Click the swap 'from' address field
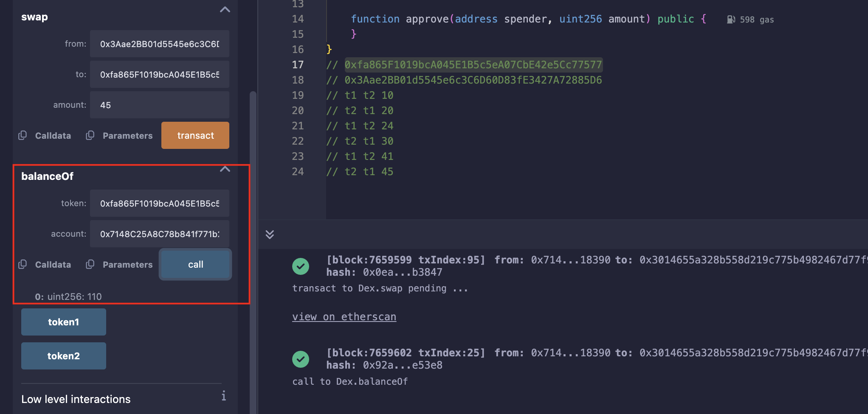The height and width of the screenshot is (414, 868). [160, 44]
